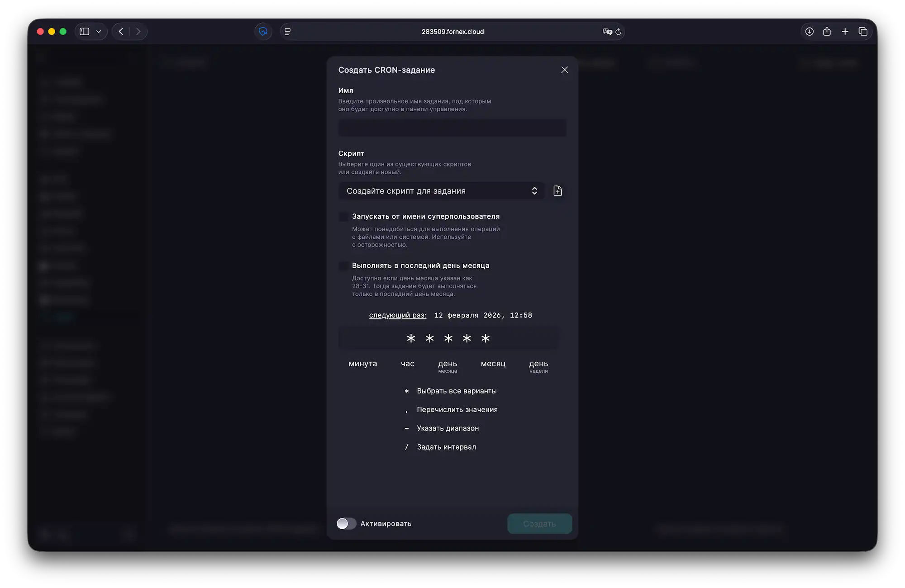The image size is (905, 588).
Task: Click the Share icon
Action: [827, 31]
